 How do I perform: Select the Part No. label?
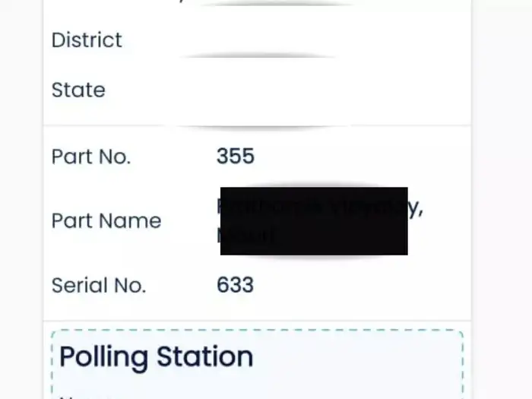[x=91, y=157]
